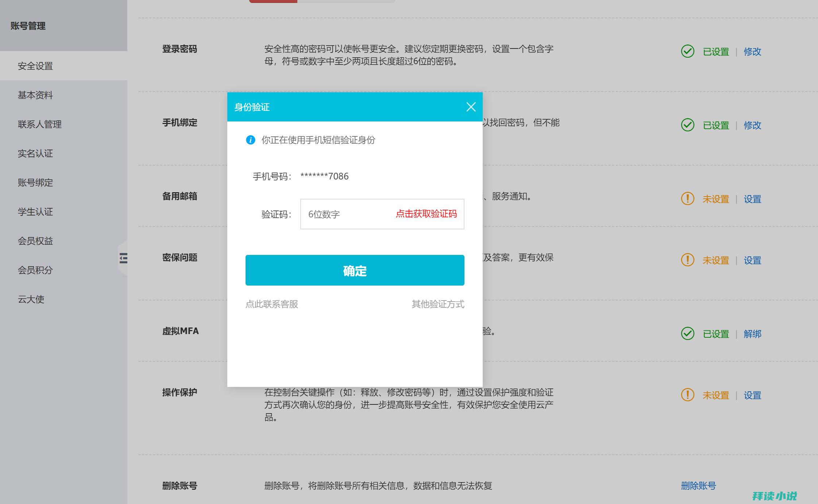The width and height of the screenshot is (818, 504).
Task: Click the 操作保护 row title
Action: [x=180, y=392]
